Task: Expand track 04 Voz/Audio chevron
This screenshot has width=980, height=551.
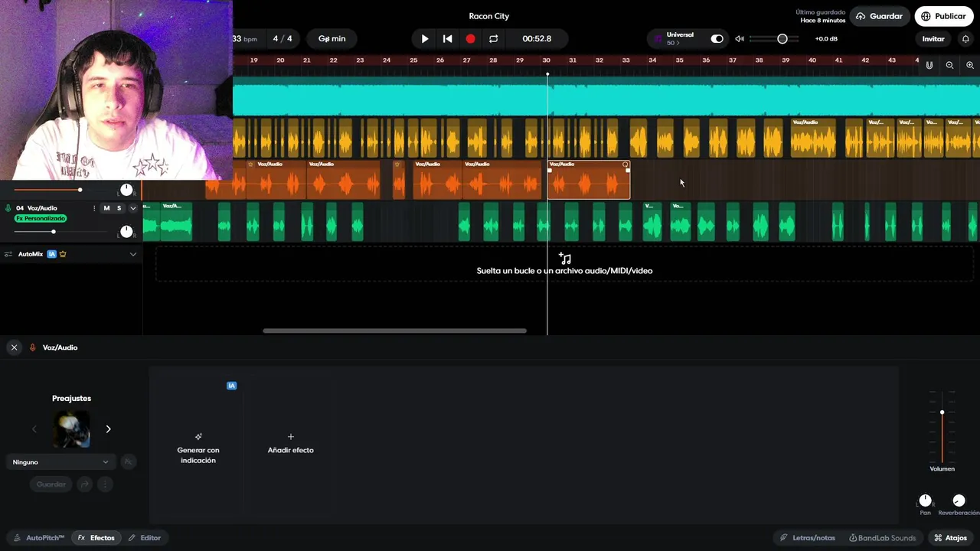Action: pos(133,208)
